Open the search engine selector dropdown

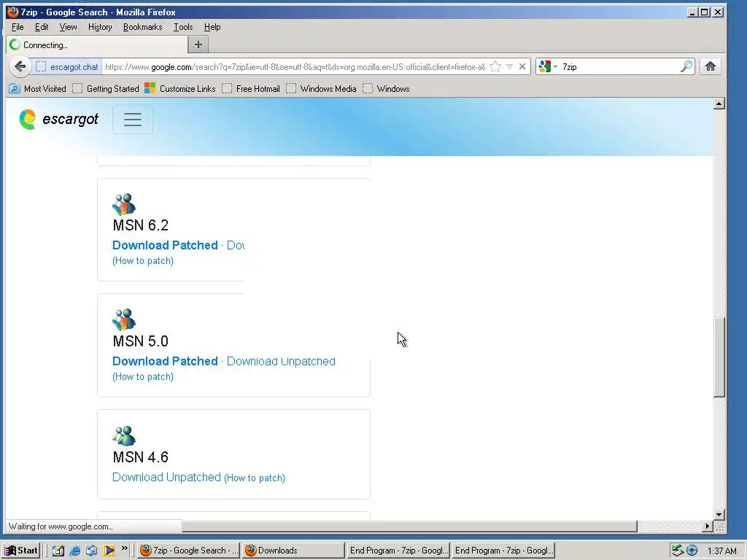pyautogui.click(x=555, y=66)
